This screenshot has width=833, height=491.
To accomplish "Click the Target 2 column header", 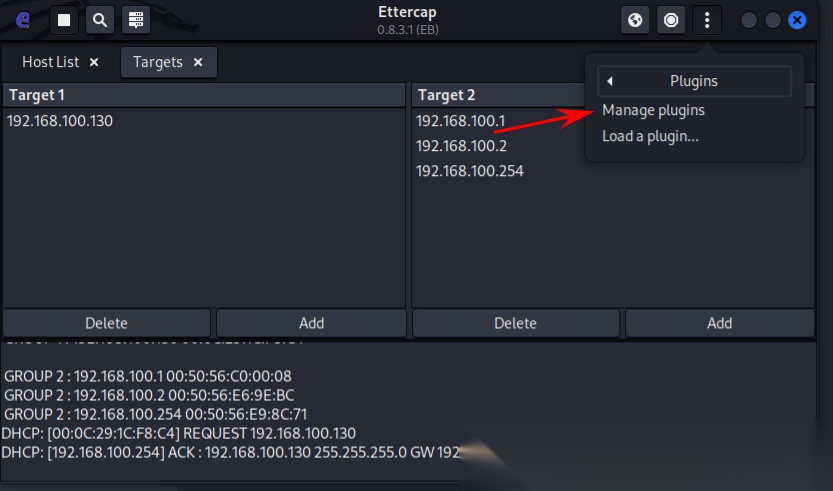I will [498, 95].
